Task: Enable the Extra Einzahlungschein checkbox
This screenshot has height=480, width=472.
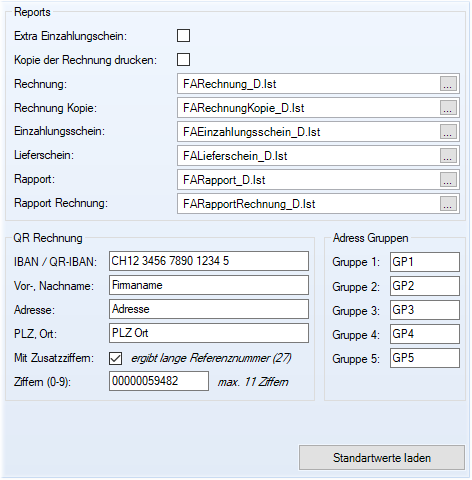Action: (183, 36)
